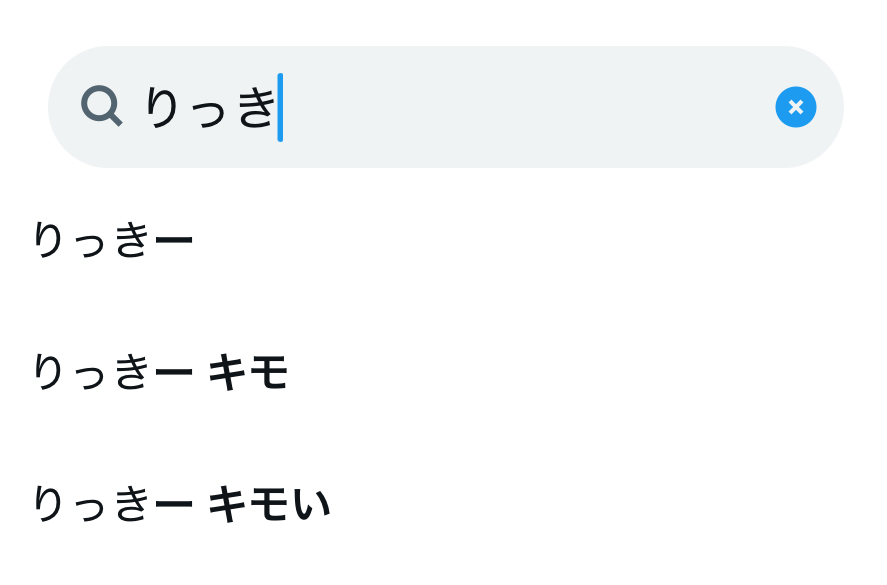Select the suggestion りっきー キモい
This screenshot has height=585, width=887.
tap(181, 504)
